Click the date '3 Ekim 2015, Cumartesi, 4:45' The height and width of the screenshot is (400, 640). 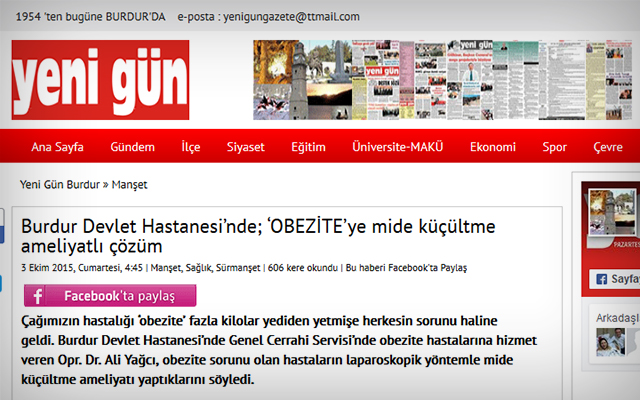point(82,268)
